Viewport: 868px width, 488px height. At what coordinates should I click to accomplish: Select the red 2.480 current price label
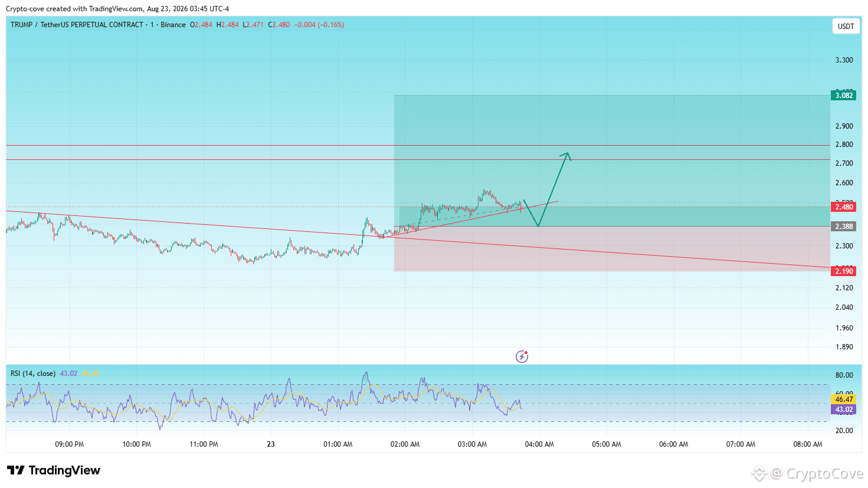[844, 207]
